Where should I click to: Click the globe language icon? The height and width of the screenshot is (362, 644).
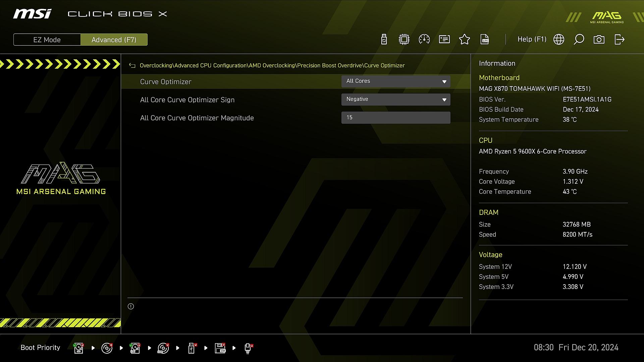pos(559,40)
